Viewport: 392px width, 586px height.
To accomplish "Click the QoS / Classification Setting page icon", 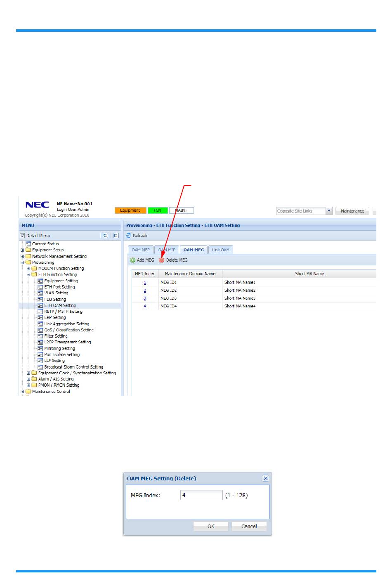I will pyautogui.click(x=40, y=330).
